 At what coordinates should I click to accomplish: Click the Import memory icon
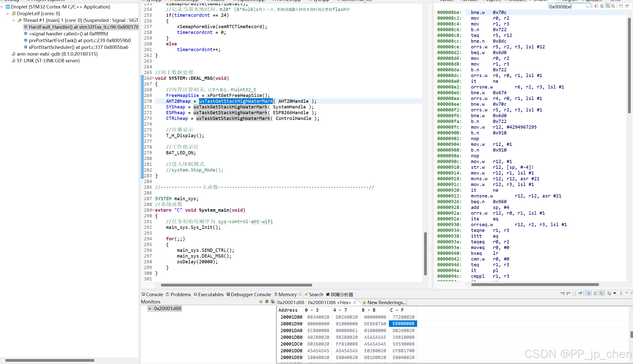pos(562,293)
